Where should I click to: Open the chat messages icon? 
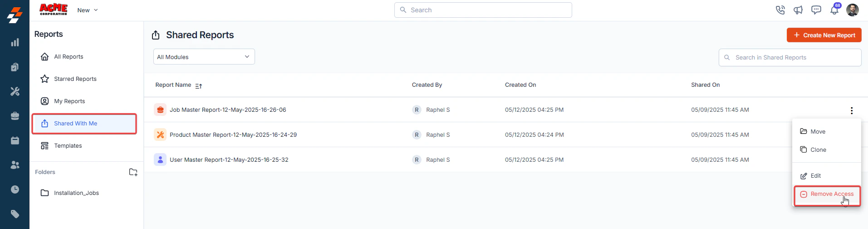pos(816,10)
